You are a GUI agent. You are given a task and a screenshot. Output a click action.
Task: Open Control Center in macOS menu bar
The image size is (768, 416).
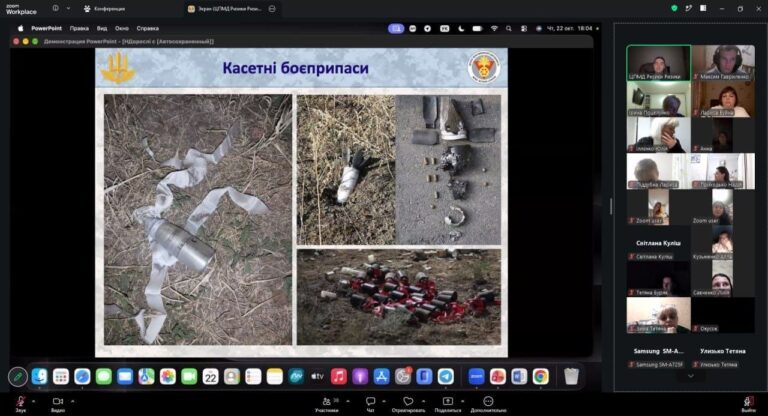pyautogui.click(x=524, y=28)
